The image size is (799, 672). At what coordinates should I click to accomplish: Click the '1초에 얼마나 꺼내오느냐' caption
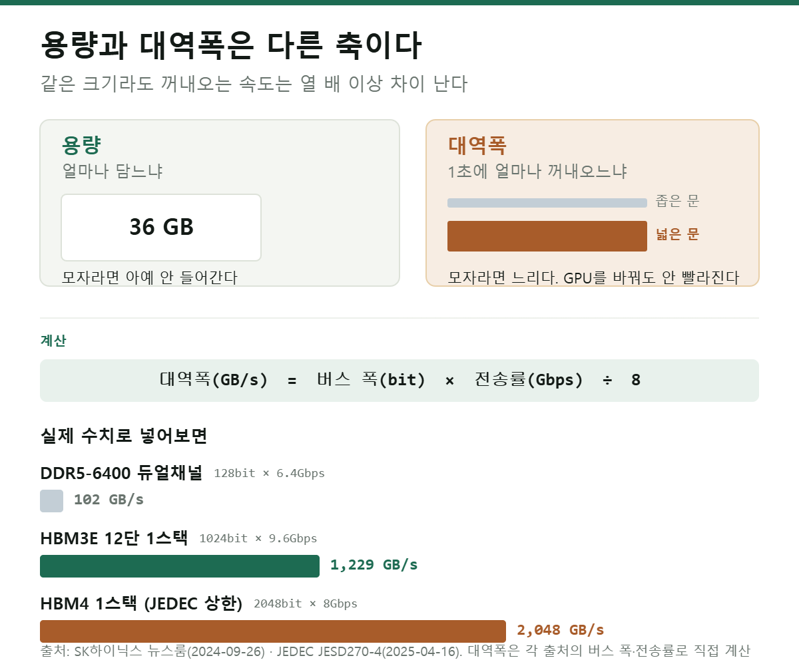(537, 171)
